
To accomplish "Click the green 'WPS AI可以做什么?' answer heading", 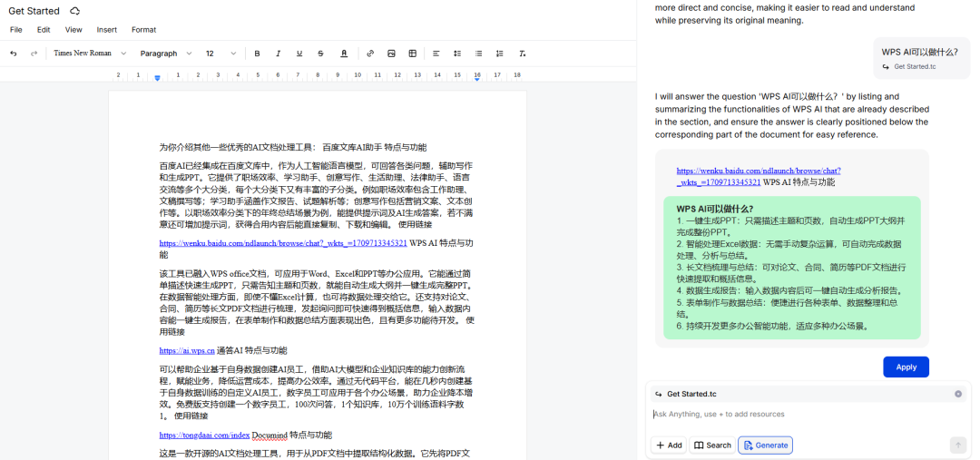I will pyautogui.click(x=715, y=209).
